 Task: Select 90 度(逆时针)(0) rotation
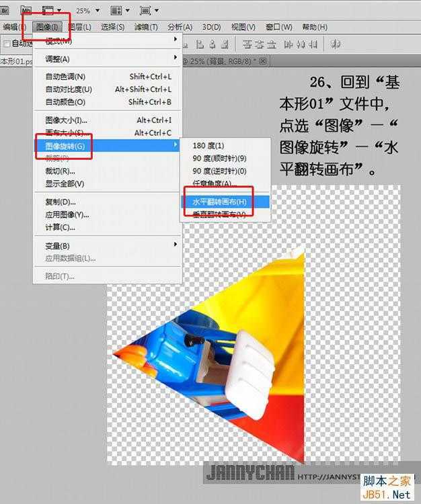click(x=225, y=171)
